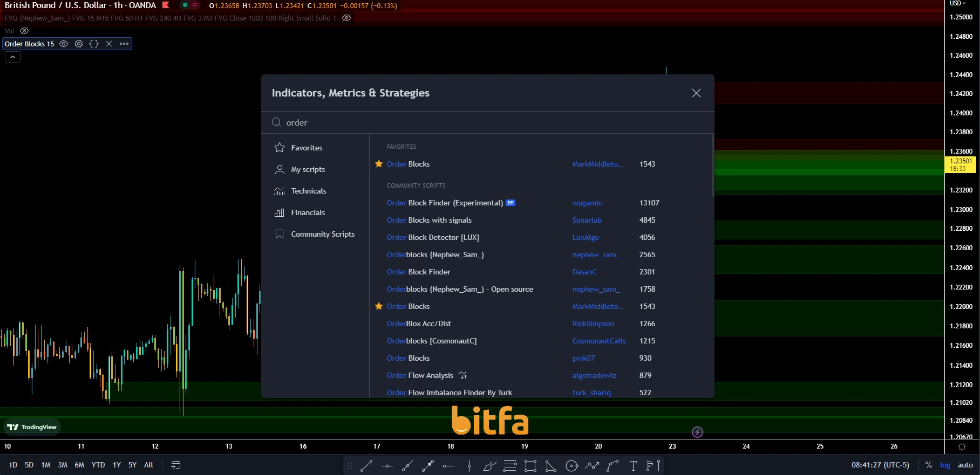Screen dimensions: 980x475
Task: Select the fixed range volume profile tool
Action: coord(653,465)
